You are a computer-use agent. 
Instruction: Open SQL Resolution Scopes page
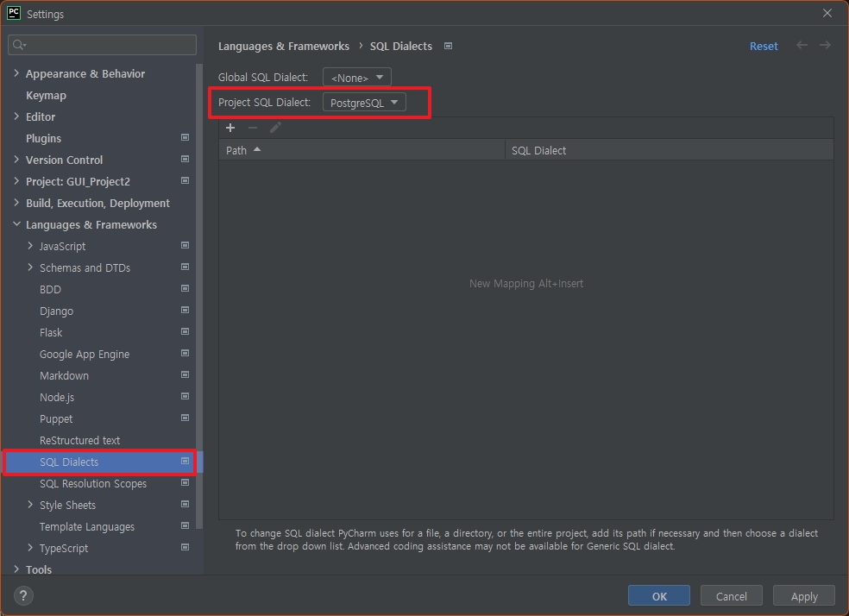click(x=93, y=483)
